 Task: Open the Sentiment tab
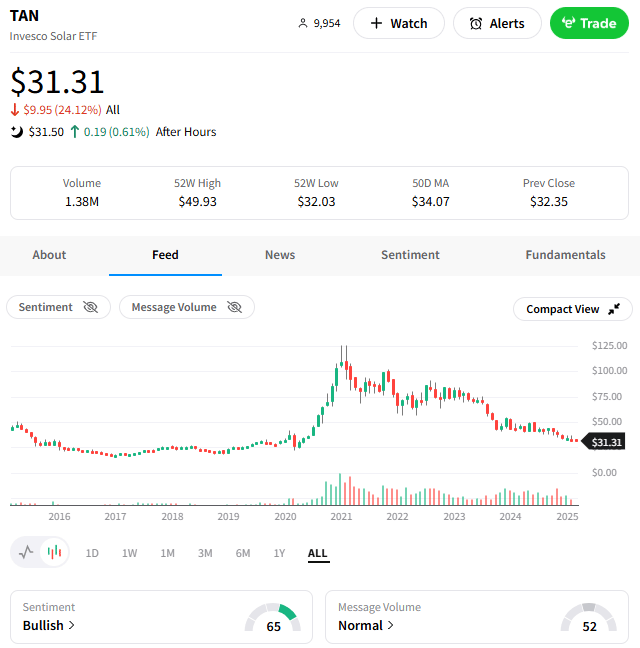point(410,255)
